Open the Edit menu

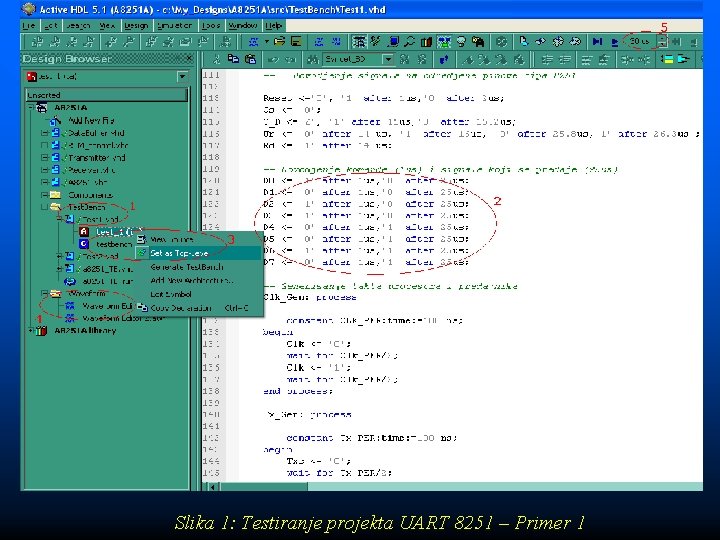(51, 26)
